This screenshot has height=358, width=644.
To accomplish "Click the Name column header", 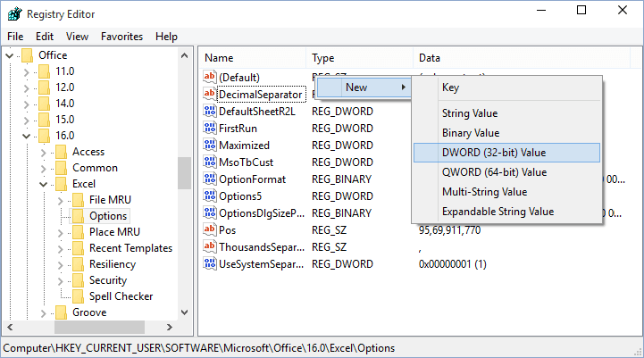I will point(252,58).
